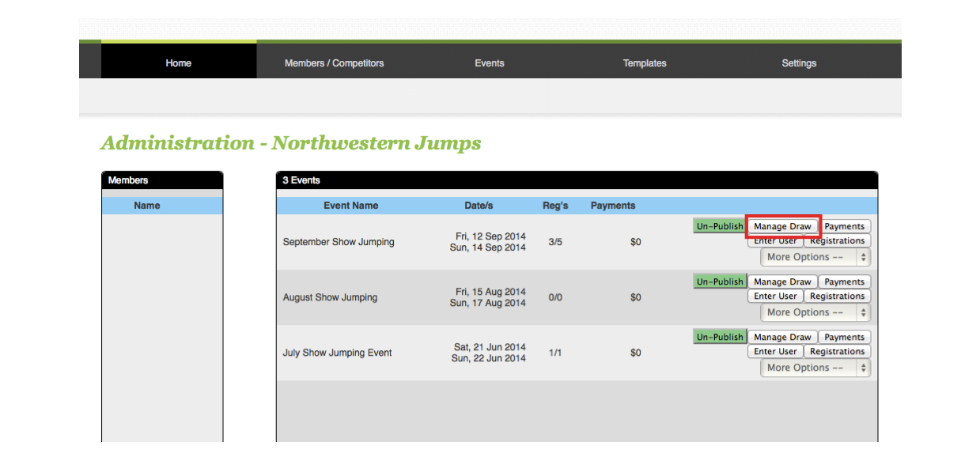The height and width of the screenshot is (457, 980).
Task: Open Payments for September Show Jumping
Action: (x=844, y=226)
